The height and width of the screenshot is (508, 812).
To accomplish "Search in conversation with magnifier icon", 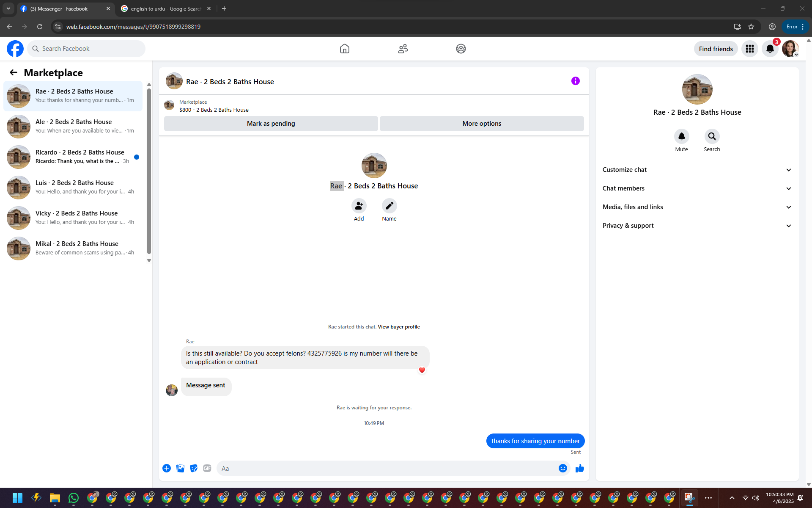I will tap(712, 136).
